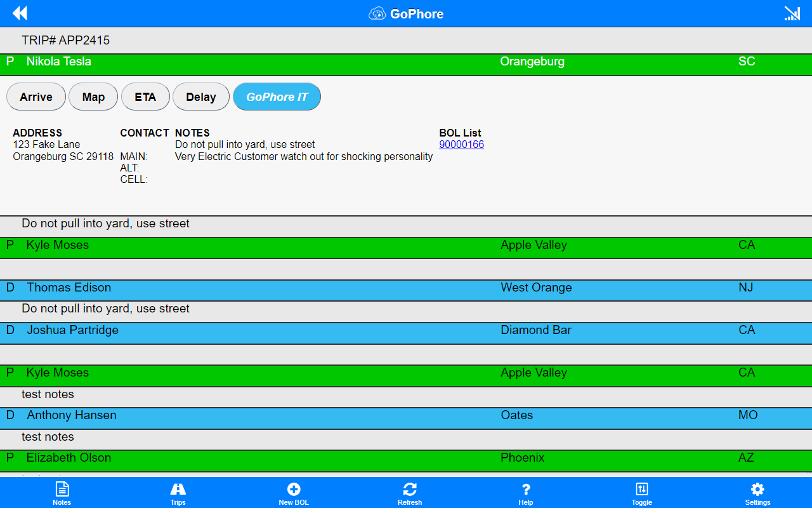Viewport: 812px width, 508px height.
Task: Click the ADDRESS heading
Action: coord(37,133)
